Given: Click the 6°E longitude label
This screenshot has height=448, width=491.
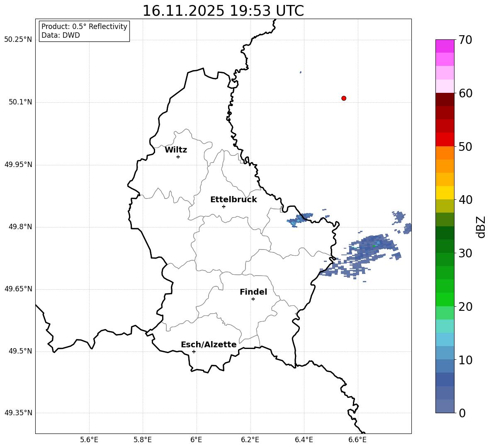Looking at the screenshot, I should (196, 440).
